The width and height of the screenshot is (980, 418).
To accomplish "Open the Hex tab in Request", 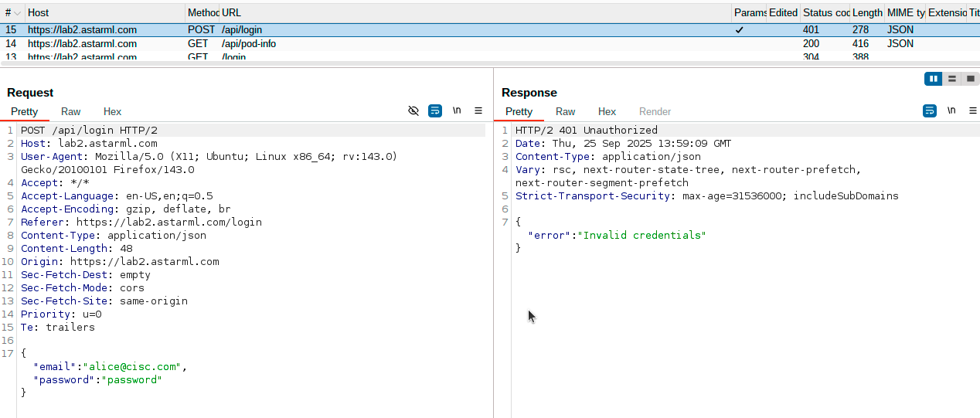I will [113, 112].
